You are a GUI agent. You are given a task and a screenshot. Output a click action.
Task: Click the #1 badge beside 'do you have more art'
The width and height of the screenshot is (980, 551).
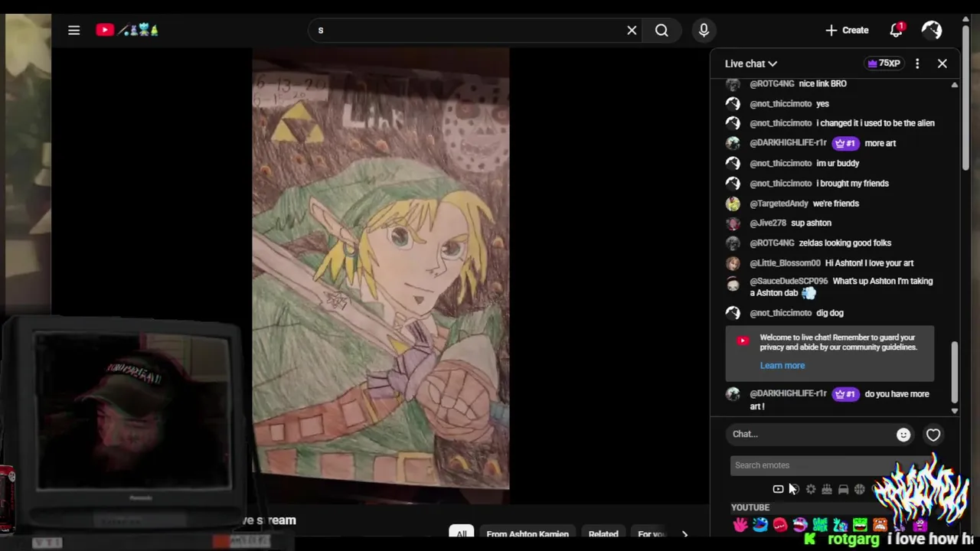click(x=844, y=394)
